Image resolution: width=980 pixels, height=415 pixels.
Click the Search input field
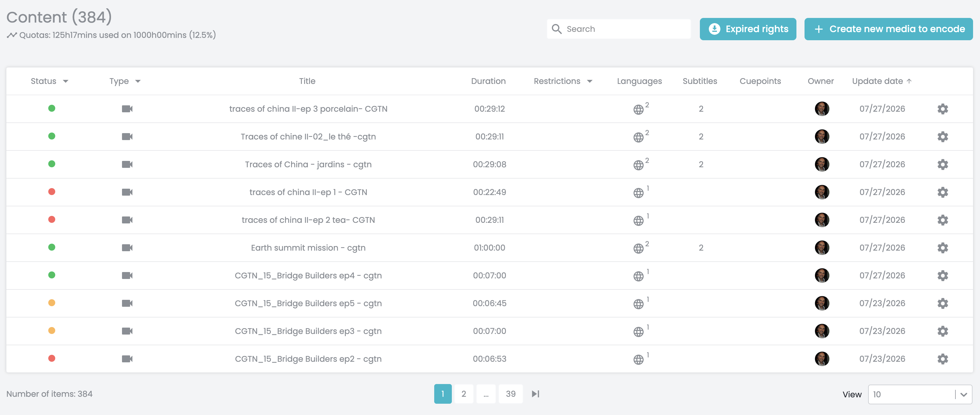coord(619,29)
